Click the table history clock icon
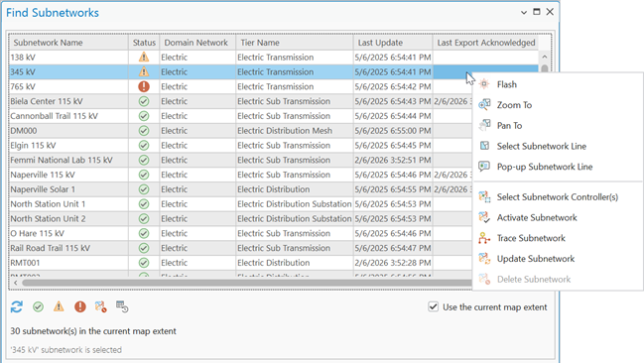The width and height of the screenshot is (644, 363). (122, 306)
